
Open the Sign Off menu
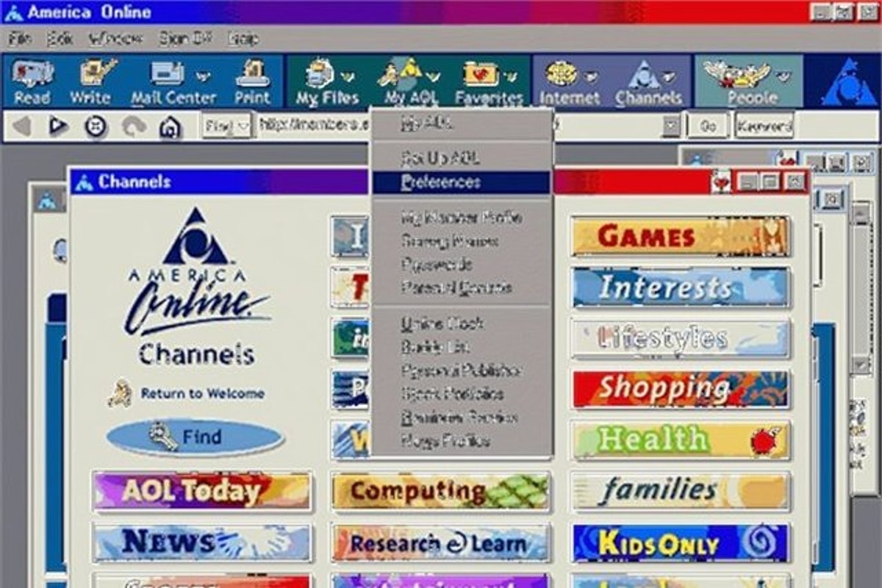click(185, 39)
